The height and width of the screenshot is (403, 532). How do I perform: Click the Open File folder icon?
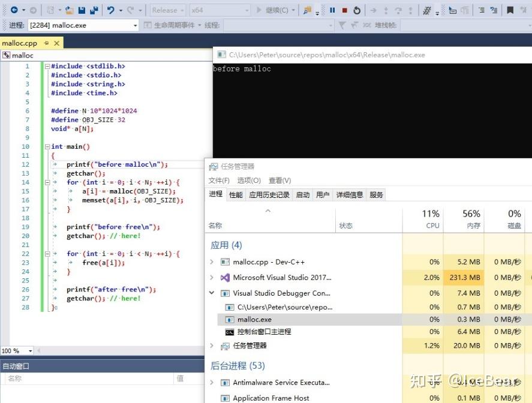coord(69,10)
